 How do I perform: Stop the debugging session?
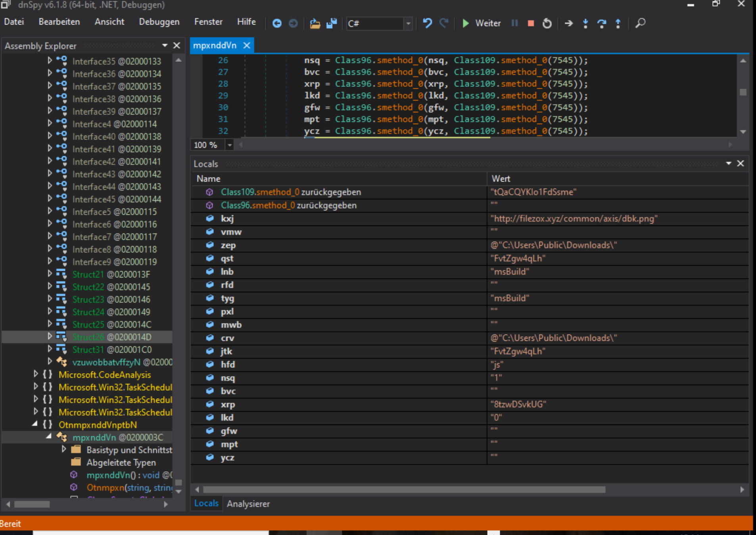531,23
